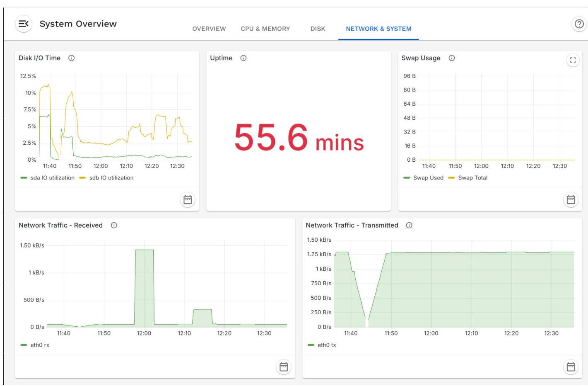
Task: Open calendar icon in Network Traffic Received panel
Action: [x=284, y=367]
